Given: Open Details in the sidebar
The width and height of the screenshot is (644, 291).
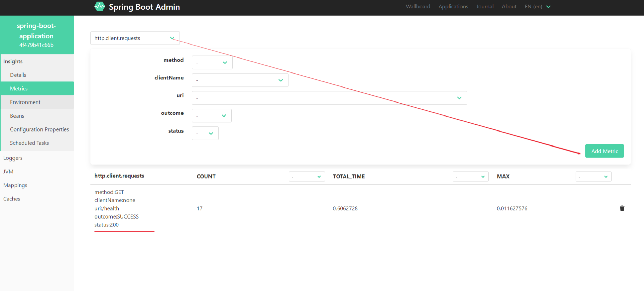Looking at the screenshot, I should 37,75.
